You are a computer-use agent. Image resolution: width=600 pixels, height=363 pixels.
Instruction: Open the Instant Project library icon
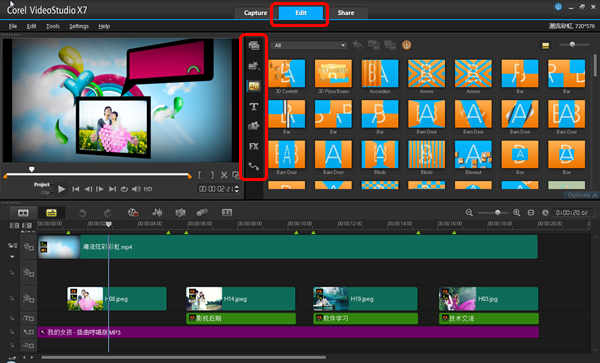[254, 66]
